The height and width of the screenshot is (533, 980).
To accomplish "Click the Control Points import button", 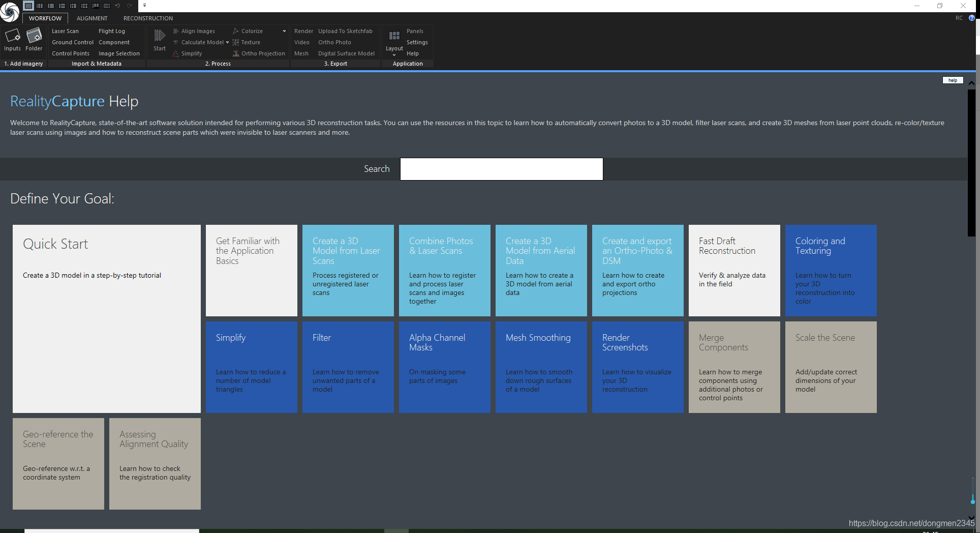I will [71, 54].
